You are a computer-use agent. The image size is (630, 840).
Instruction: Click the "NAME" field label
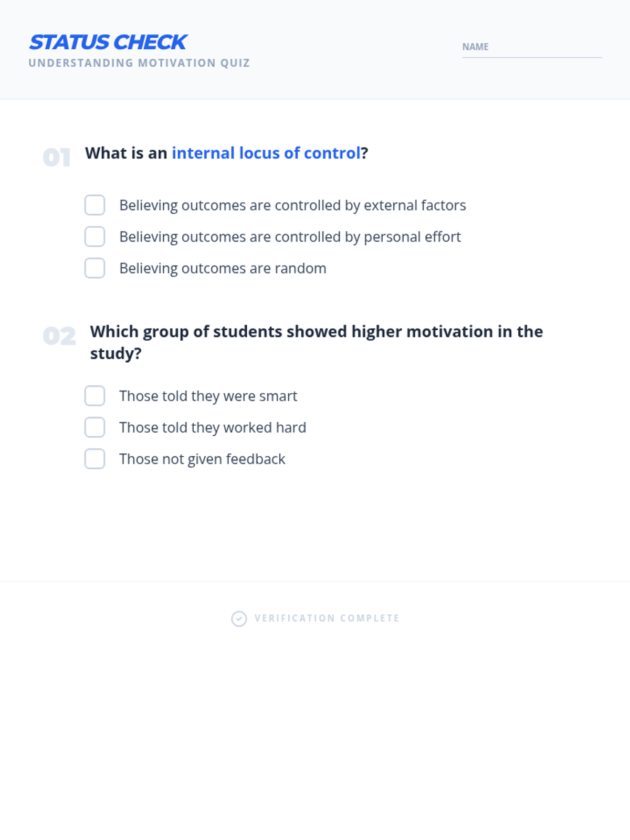click(x=475, y=47)
